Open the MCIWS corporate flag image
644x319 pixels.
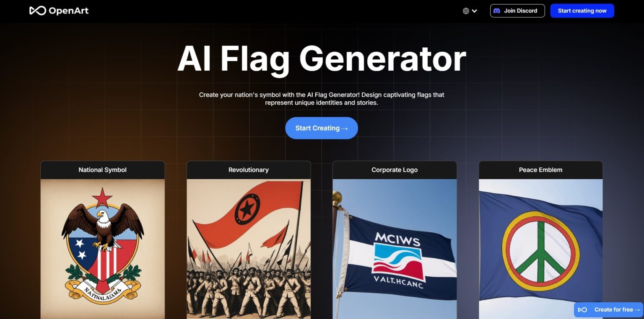[x=395, y=249]
